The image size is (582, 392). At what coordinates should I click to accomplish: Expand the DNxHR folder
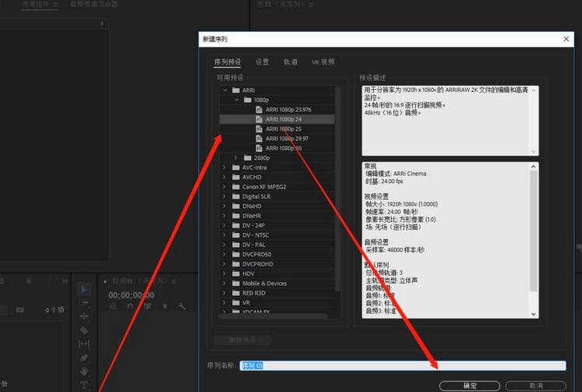click(x=224, y=216)
